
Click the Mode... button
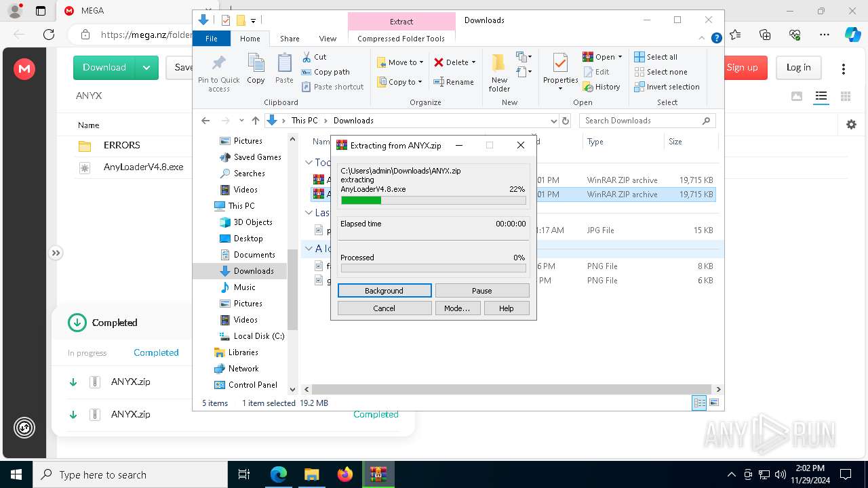(x=457, y=308)
